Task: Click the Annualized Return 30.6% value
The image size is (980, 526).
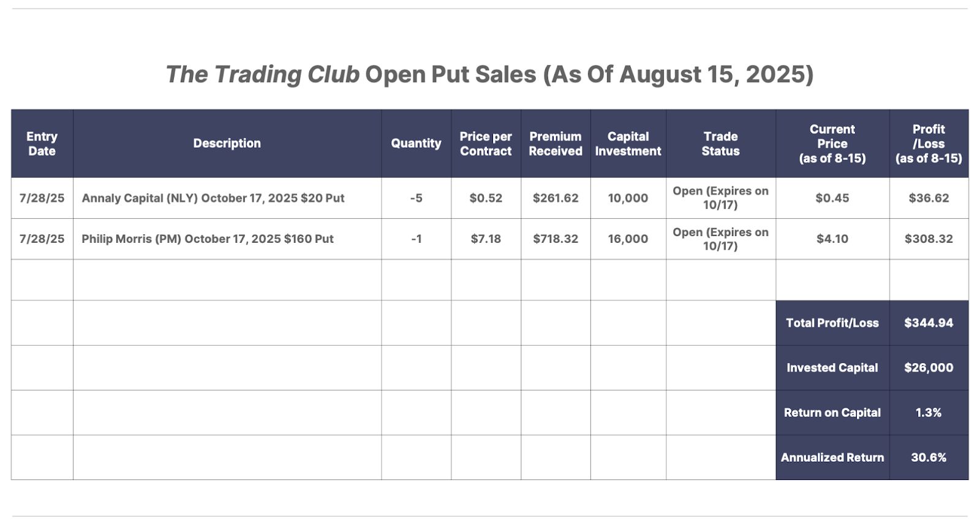Action: coord(929,457)
